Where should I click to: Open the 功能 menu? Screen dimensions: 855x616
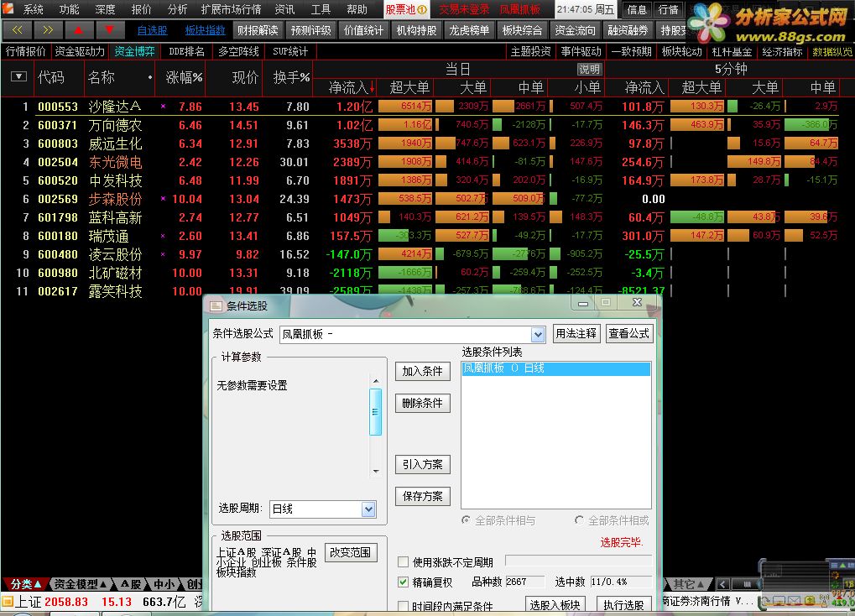70,9
